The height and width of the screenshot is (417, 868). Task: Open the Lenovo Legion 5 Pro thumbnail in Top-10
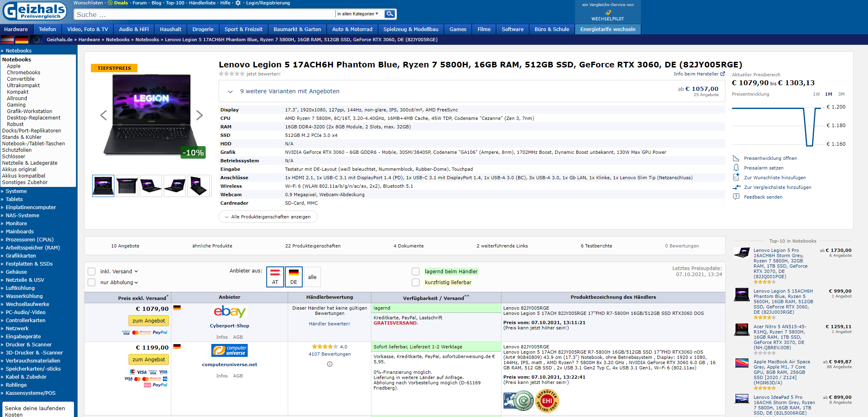tap(742, 253)
